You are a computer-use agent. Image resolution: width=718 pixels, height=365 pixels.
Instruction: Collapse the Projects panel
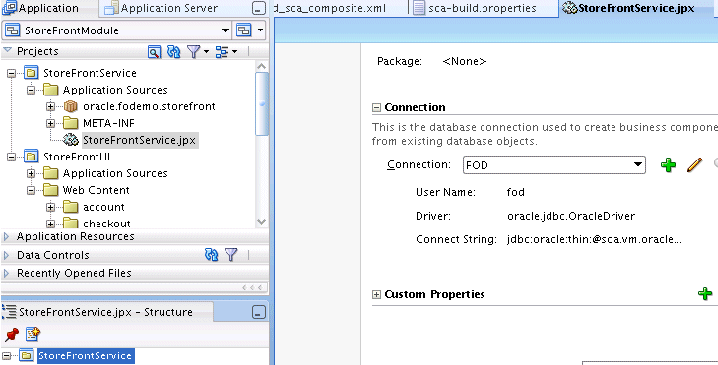click(7, 50)
